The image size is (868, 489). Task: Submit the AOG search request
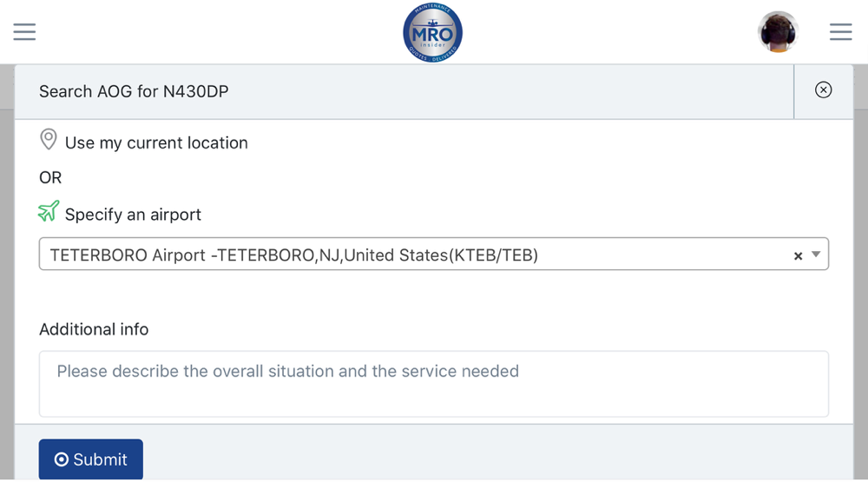pyautogui.click(x=91, y=459)
